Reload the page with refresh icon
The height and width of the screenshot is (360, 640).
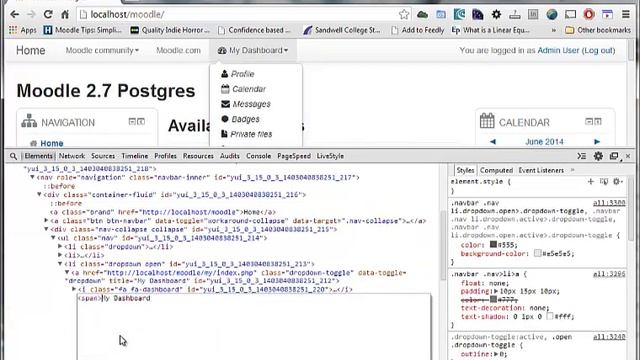pyautogui.click(x=48, y=14)
